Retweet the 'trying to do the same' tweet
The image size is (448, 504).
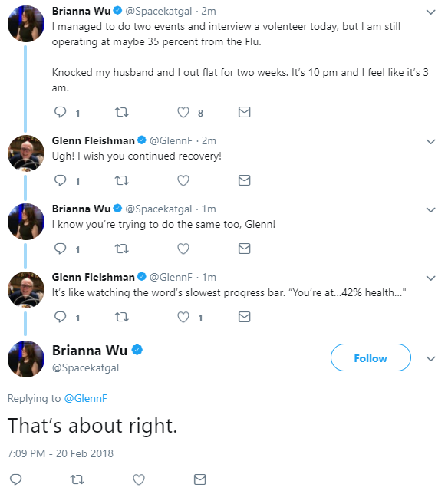(x=121, y=249)
